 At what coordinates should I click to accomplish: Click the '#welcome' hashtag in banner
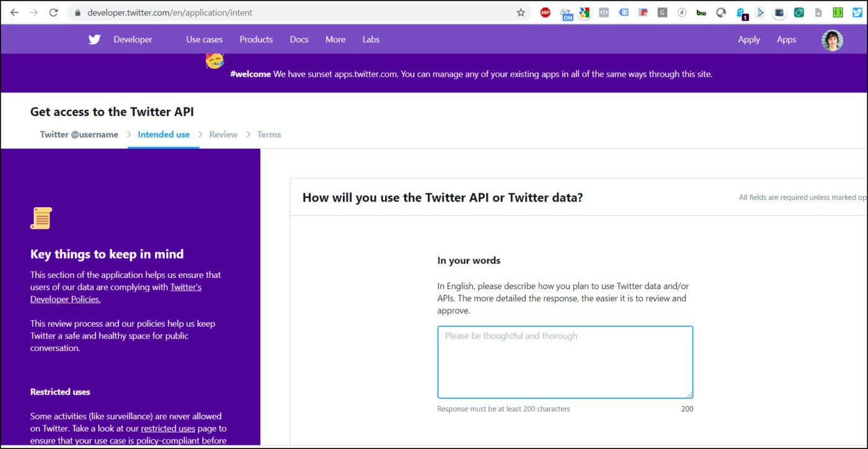coord(250,74)
